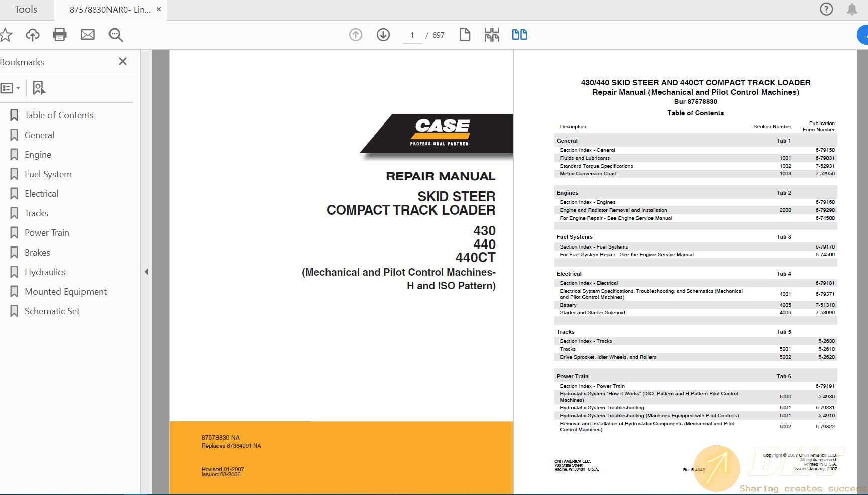Collapse the side panel with left arrow
Image resolution: width=868 pixels, height=495 pixels.
click(x=146, y=272)
